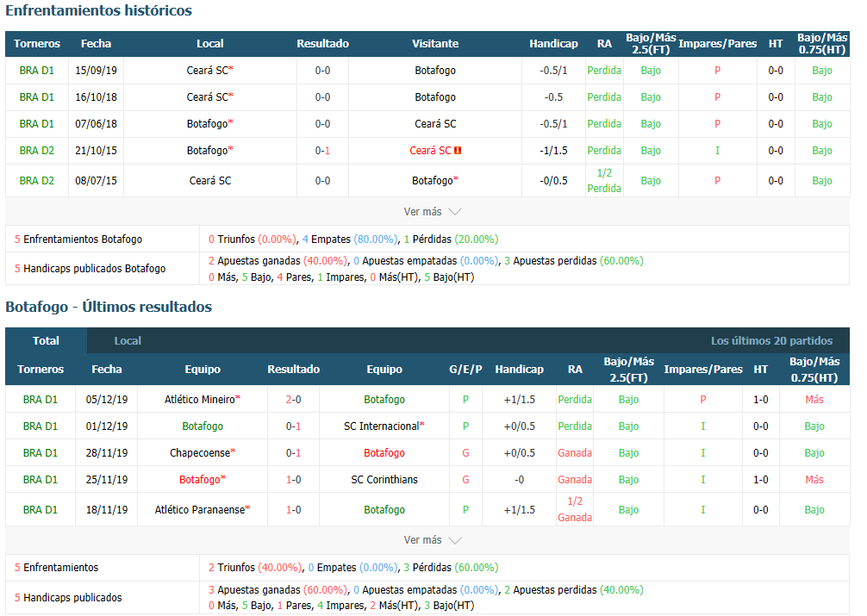The height and width of the screenshot is (616, 867).
Task: Click the red card icon next to Ceará SC
Action: (x=458, y=151)
